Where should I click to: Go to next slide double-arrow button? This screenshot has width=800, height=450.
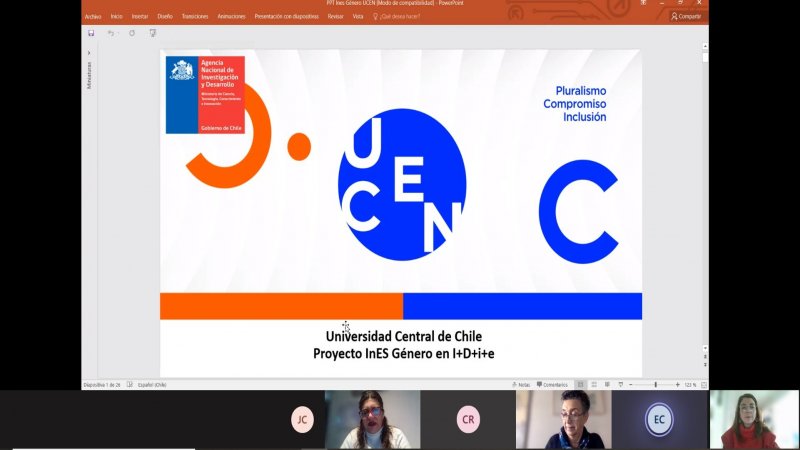[705, 364]
